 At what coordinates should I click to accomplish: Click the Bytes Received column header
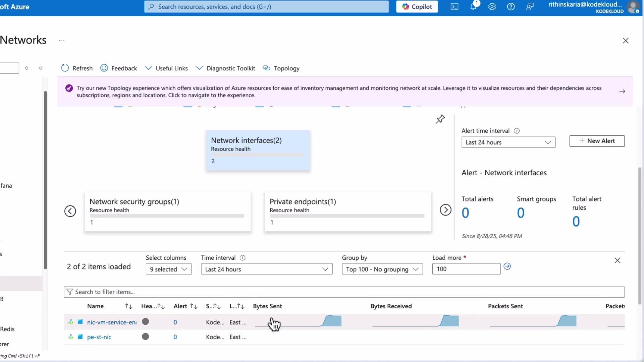coord(391,306)
